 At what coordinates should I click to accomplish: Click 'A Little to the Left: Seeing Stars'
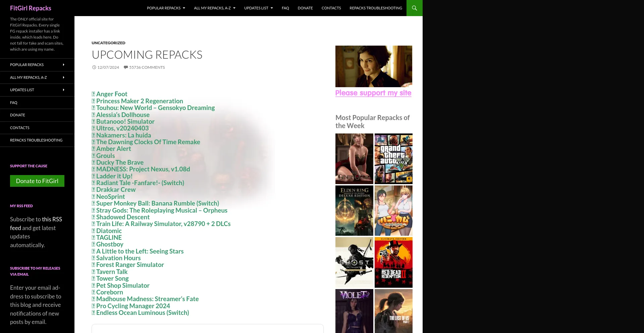pos(140,251)
